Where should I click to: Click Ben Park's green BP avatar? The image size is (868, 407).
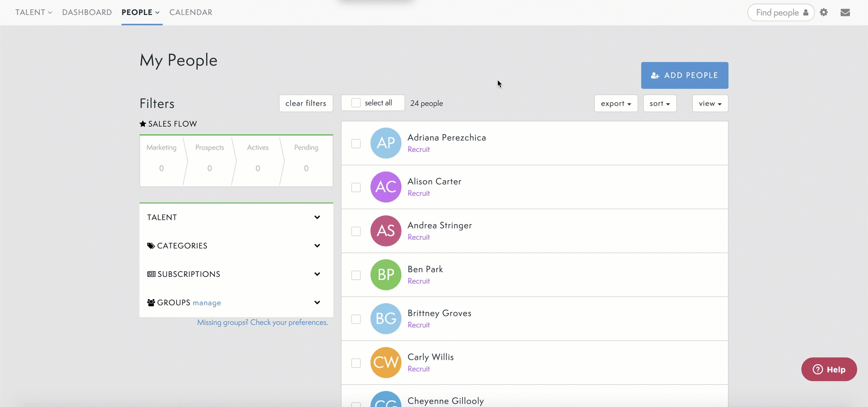tap(385, 275)
